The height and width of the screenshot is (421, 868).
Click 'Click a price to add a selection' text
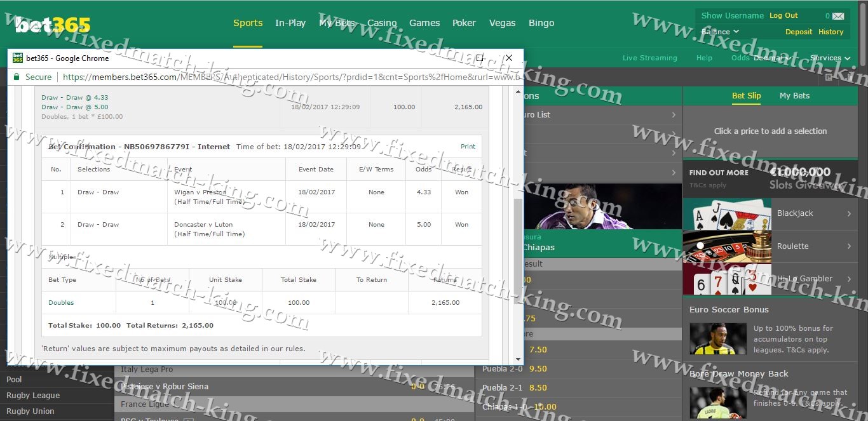coord(770,131)
